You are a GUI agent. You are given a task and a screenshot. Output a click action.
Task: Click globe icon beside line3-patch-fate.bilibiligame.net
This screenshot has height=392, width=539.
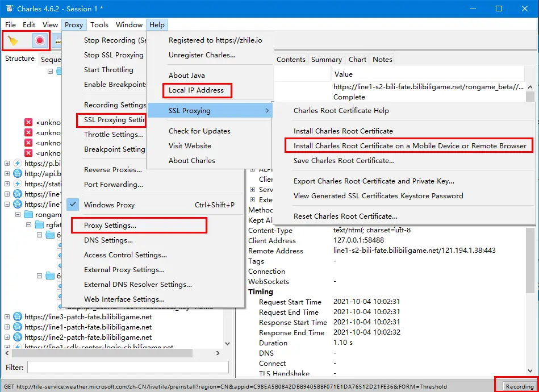coord(17,317)
